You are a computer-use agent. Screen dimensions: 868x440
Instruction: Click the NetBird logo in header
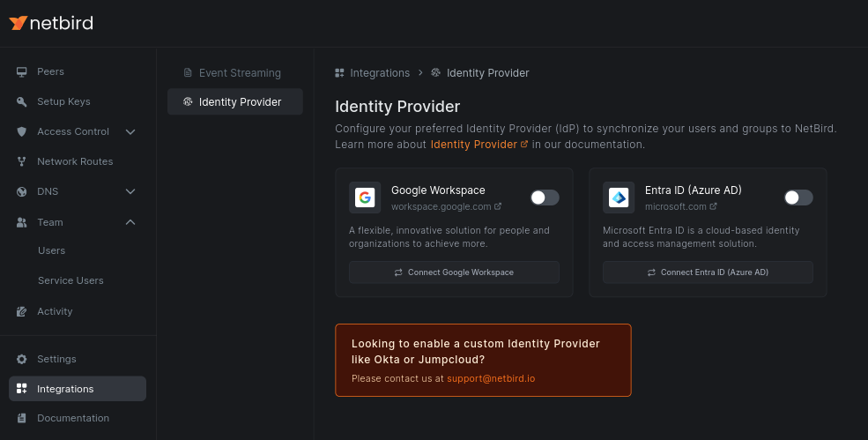click(x=51, y=23)
